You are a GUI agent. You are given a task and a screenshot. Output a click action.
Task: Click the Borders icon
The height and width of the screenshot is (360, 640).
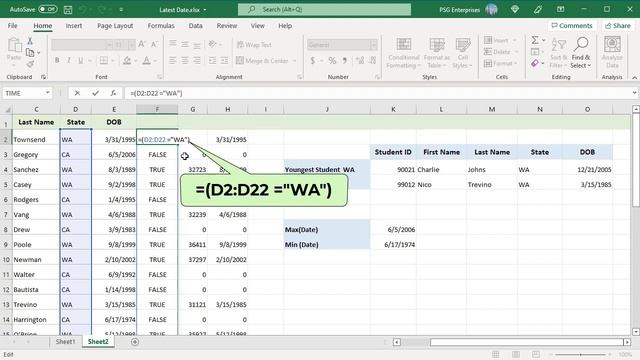click(x=104, y=60)
